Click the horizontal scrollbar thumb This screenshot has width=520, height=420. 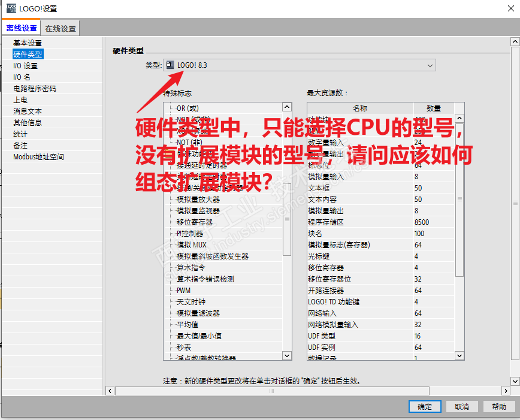pyautogui.click(x=272, y=391)
